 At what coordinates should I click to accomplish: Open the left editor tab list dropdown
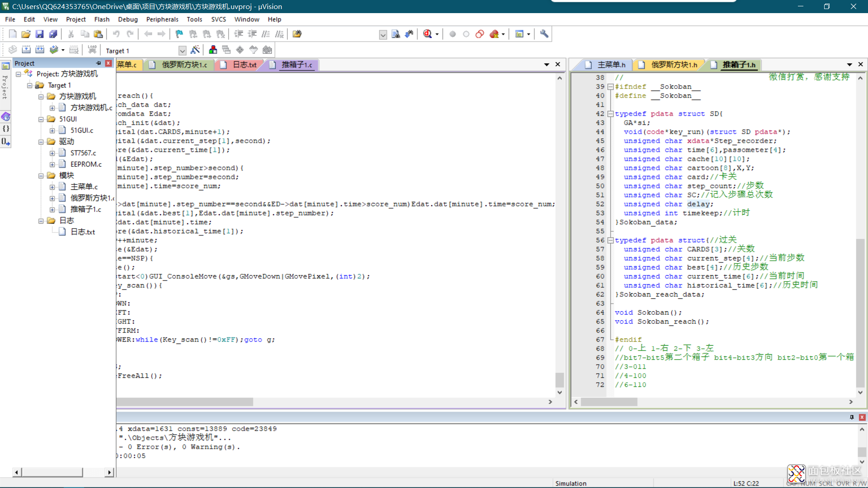(547, 65)
